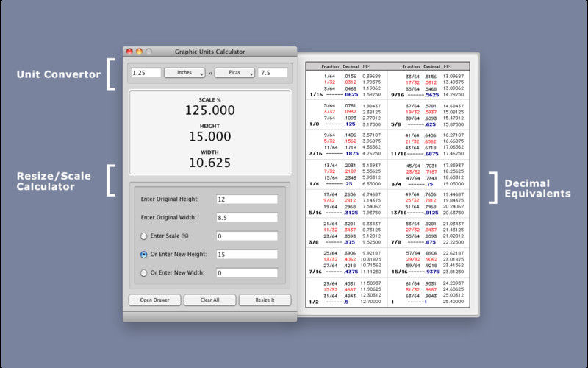Focus the Enter Original Width field
The image size is (588, 368).
click(x=247, y=218)
